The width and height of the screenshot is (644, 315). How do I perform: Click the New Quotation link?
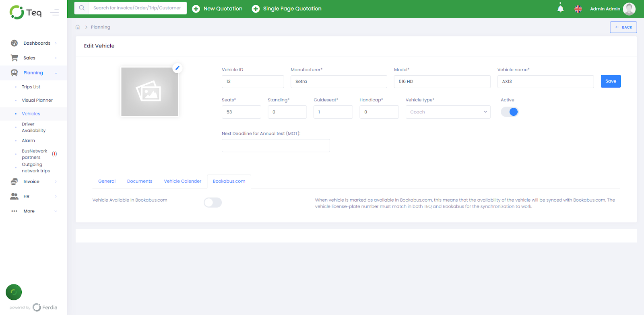pyautogui.click(x=223, y=9)
